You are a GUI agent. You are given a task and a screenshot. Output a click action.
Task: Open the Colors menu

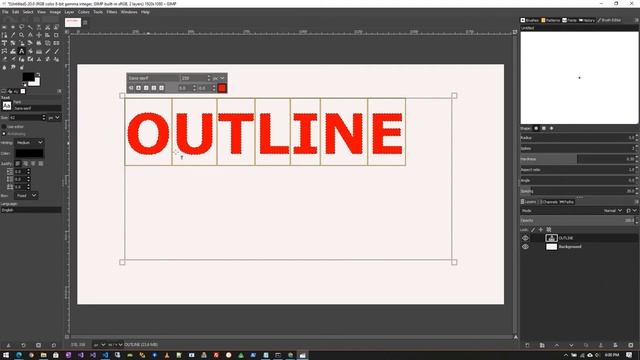pyautogui.click(x=83, y=12)
